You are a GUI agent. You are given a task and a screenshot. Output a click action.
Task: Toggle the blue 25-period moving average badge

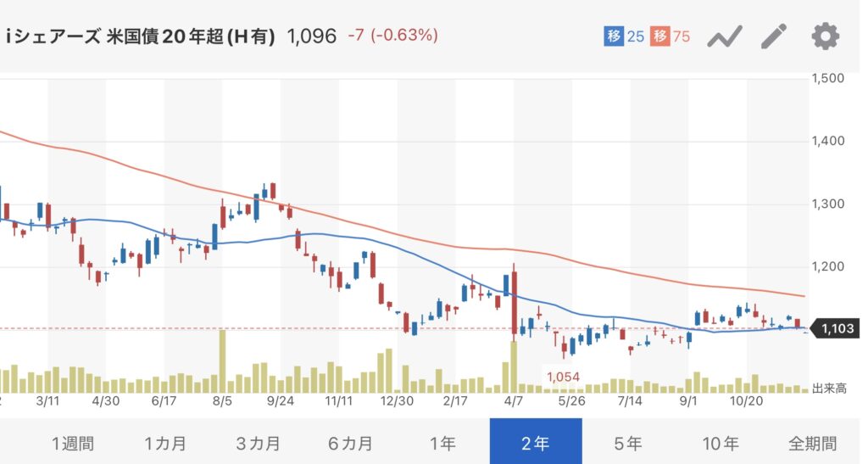tap(625, 36)
